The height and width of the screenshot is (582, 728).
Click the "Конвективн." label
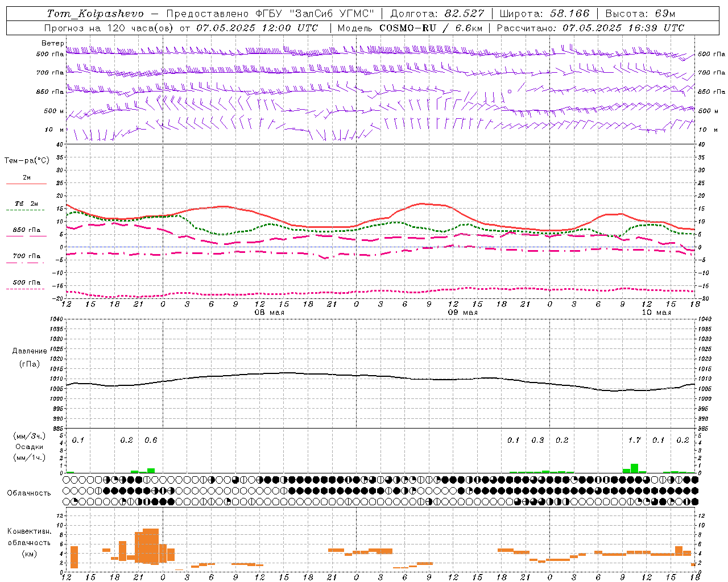pos(29,531)
